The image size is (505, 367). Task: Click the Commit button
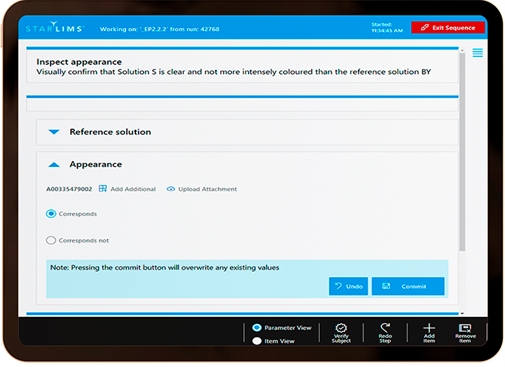408,286
